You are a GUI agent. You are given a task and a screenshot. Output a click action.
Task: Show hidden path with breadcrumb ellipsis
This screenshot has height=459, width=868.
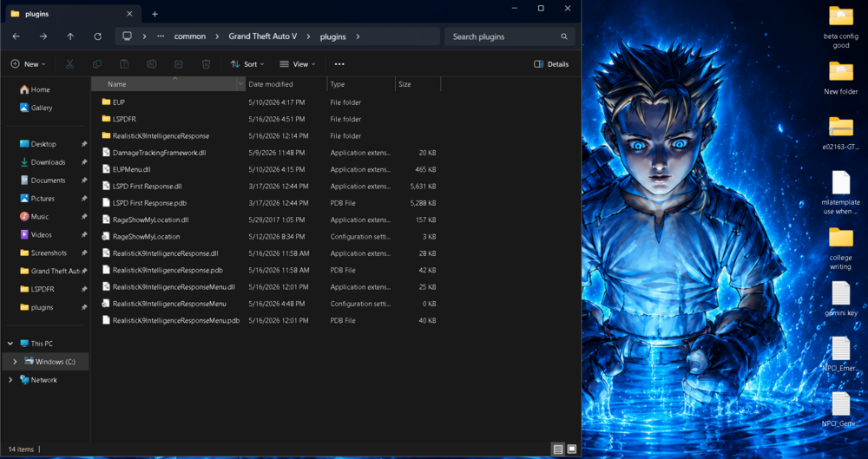[161, 36]
